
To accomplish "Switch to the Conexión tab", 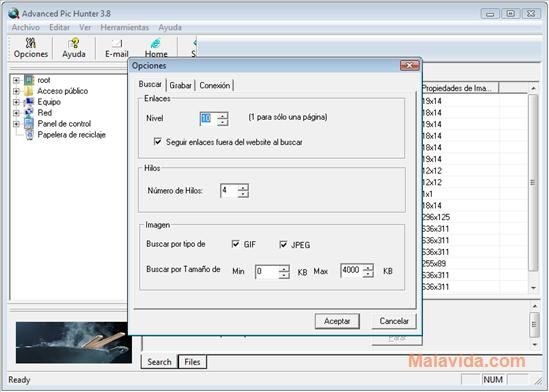I will coord(215,85).
